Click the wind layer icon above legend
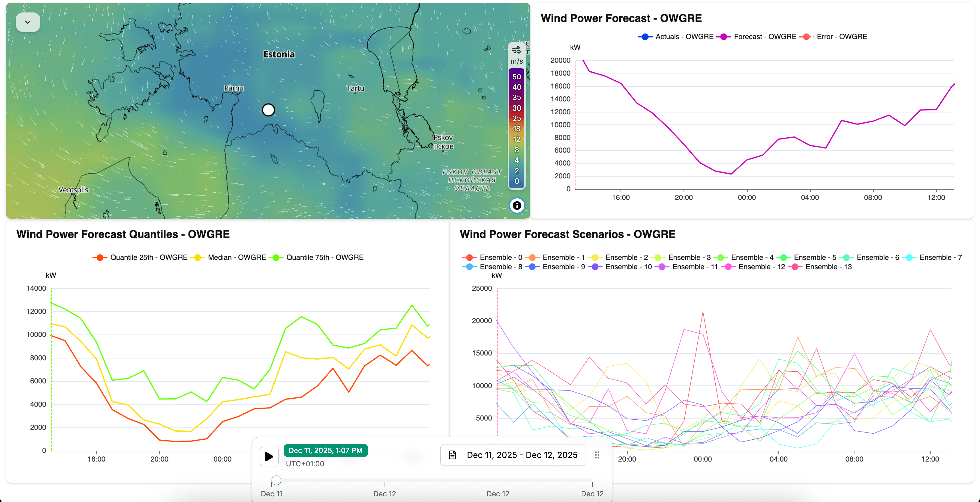This screenshot has width=980, height=502. pos(516,50)
